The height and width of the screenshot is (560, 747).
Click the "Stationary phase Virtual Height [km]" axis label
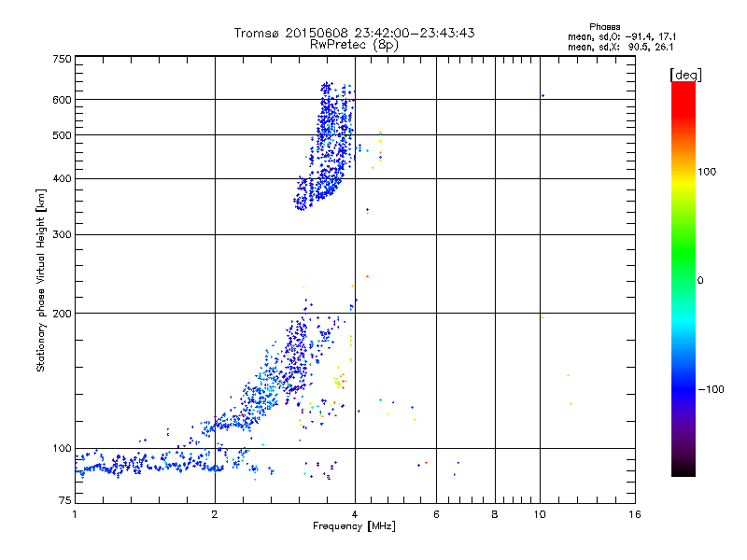41,280
